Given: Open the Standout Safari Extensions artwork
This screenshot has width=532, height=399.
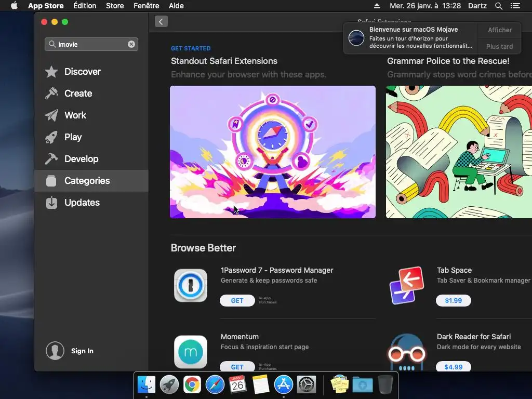Looking at the screenshot, I should click(x=273, y=152).
